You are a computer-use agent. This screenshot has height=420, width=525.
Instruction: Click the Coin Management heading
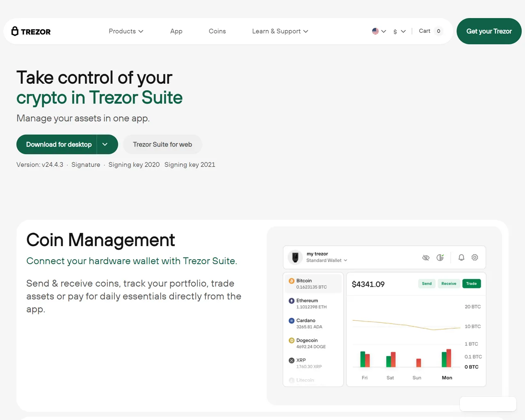click(100, 240)
